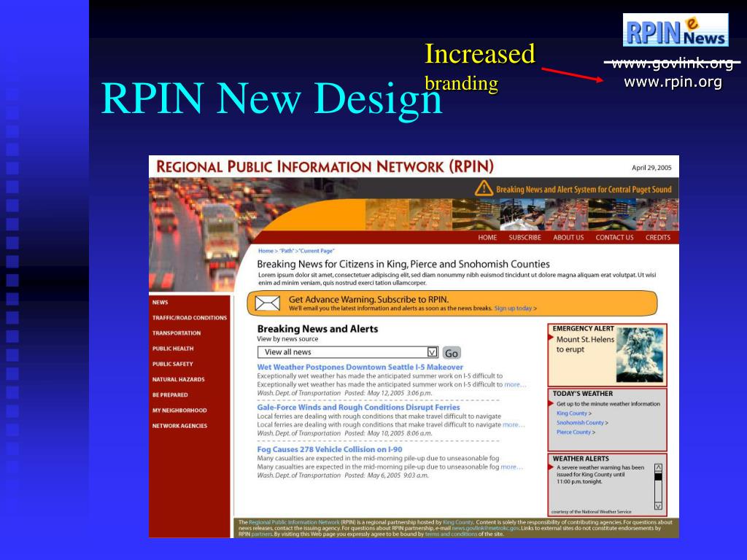Click Regional Public Information Network footer link
Viewport: 747px width, 560px height.
click(x=294, y=522)
